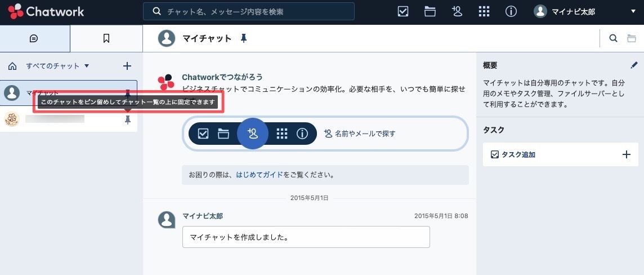
Task: Open chat files folder icon at right
Action: [x=632, y=38]
